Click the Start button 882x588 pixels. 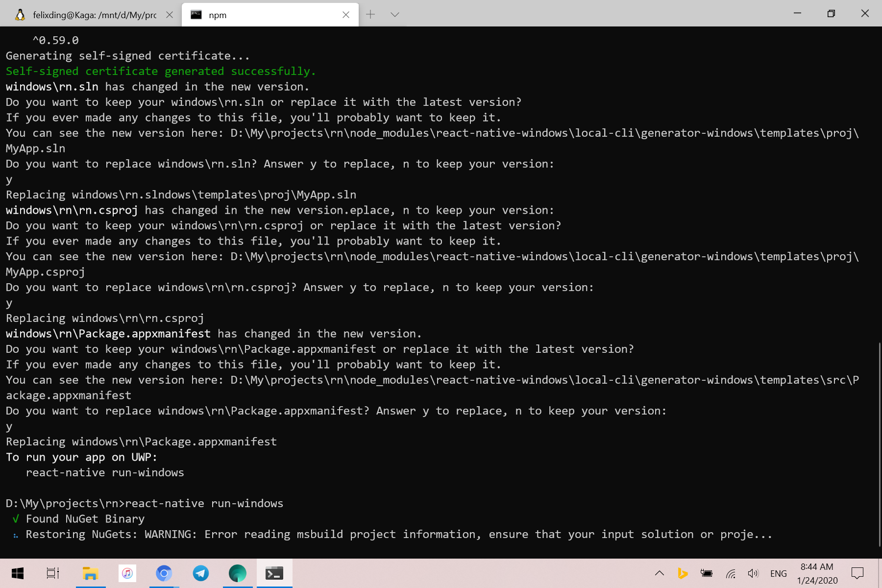[18, 573]
